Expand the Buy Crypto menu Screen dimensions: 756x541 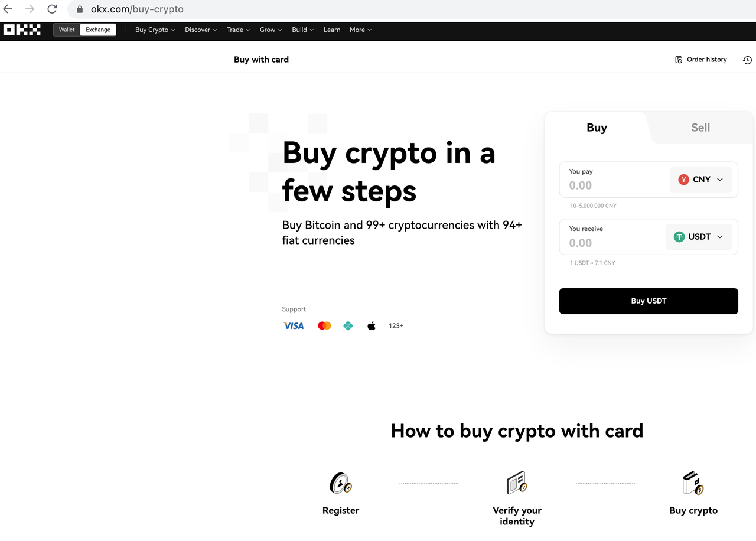point(155,30)
